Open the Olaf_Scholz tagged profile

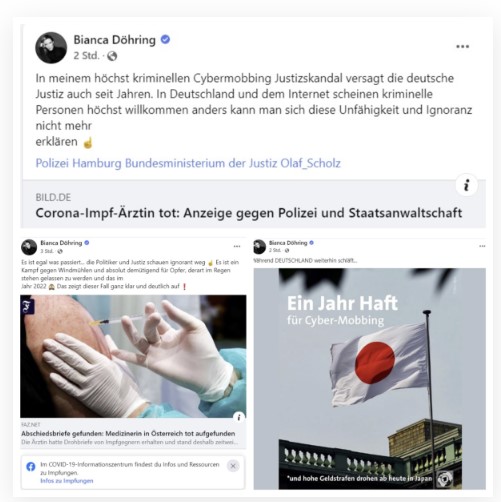point(310,163)
